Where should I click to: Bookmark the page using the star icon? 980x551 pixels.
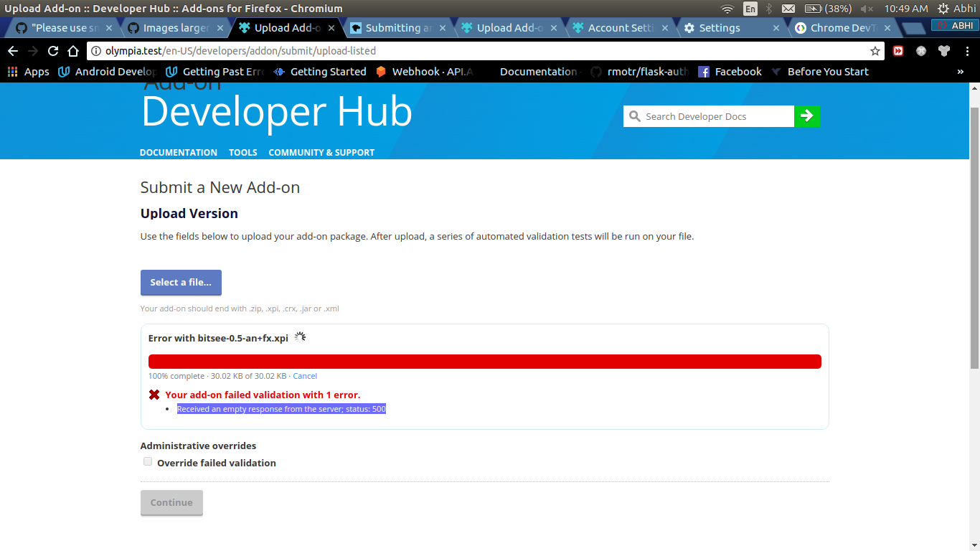(x=875, y=51)
